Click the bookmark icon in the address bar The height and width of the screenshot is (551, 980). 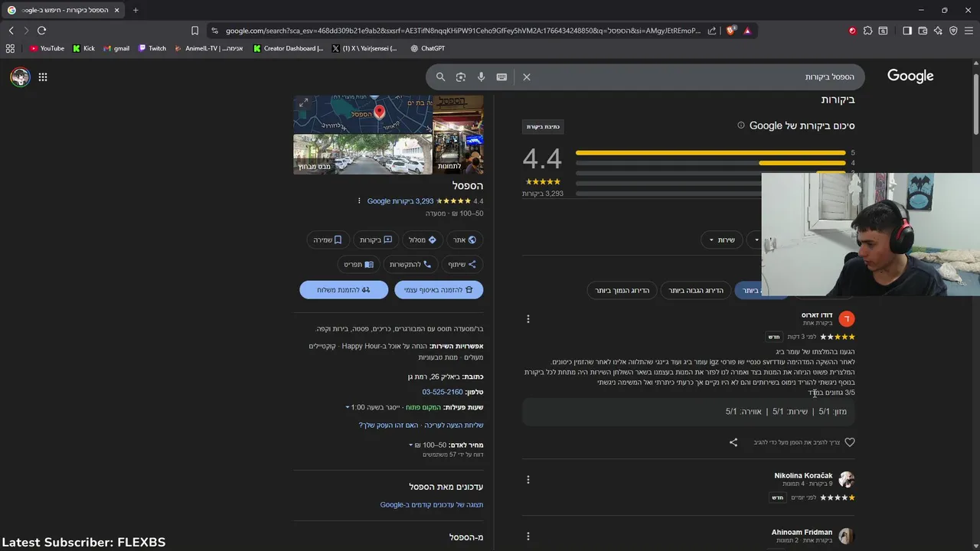pyautogui.click(x=194, y=31)
